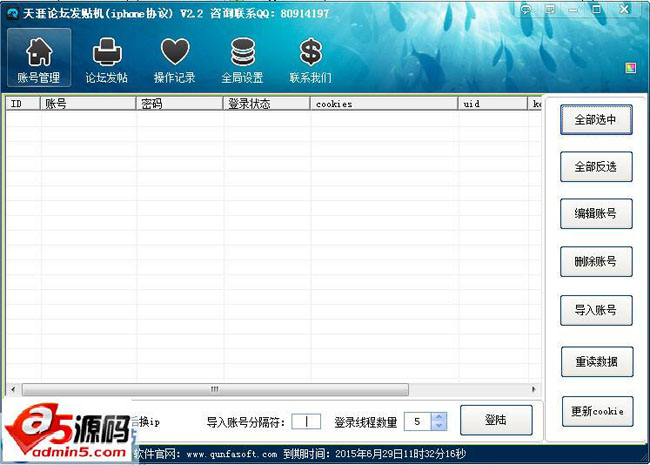Go to 全局设置 database tab
This screenshot has width=650, height=465.
tap(243, 60)
